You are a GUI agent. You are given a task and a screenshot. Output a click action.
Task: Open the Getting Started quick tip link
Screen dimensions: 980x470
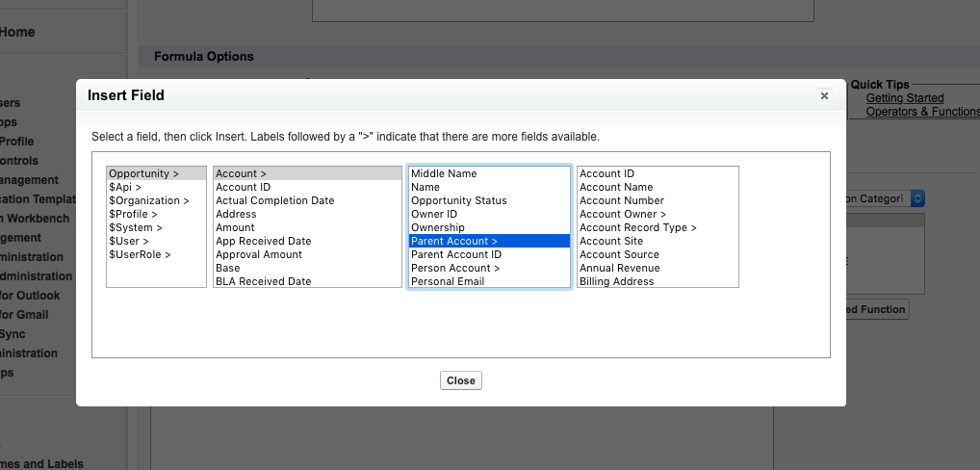coord(905,98)
